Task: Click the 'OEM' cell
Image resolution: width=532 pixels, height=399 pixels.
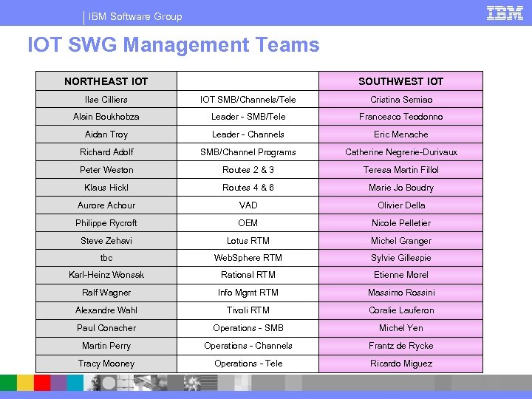Action: 248,223
